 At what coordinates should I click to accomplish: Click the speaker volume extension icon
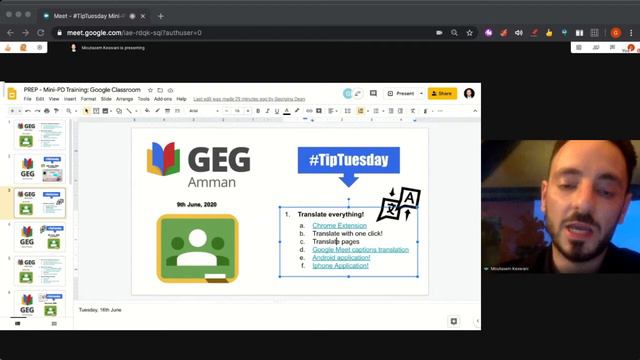click(519, 33)
